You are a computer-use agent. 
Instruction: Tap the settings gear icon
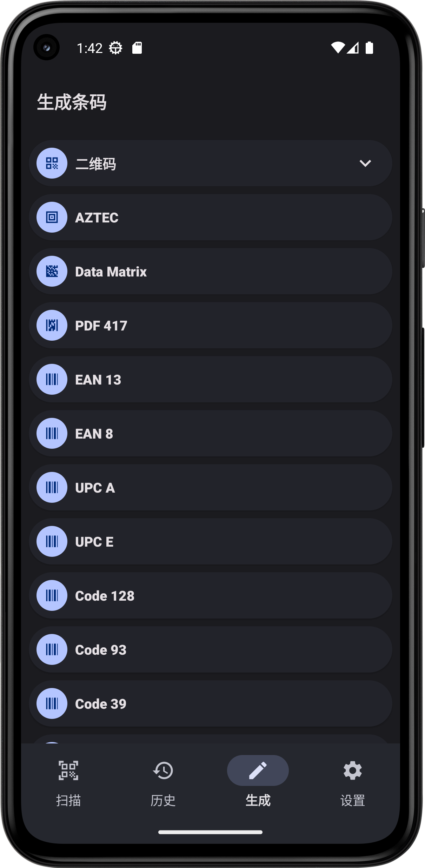point(352,770)
